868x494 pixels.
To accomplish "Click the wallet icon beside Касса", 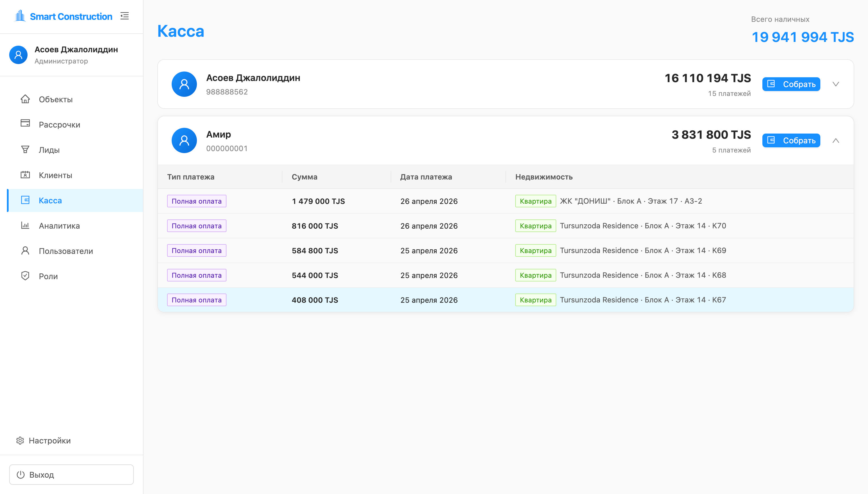I will pyautogui.click(x=25, y=200).
